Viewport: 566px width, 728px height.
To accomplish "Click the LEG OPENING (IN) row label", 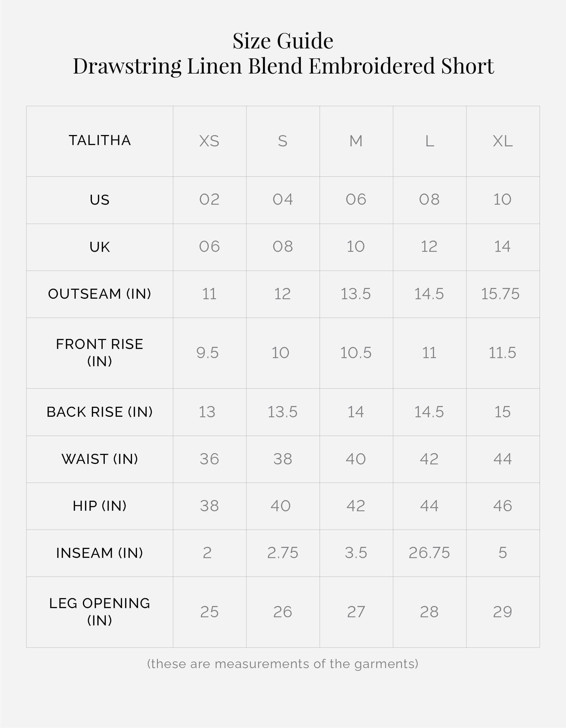I will pos(100,611).
